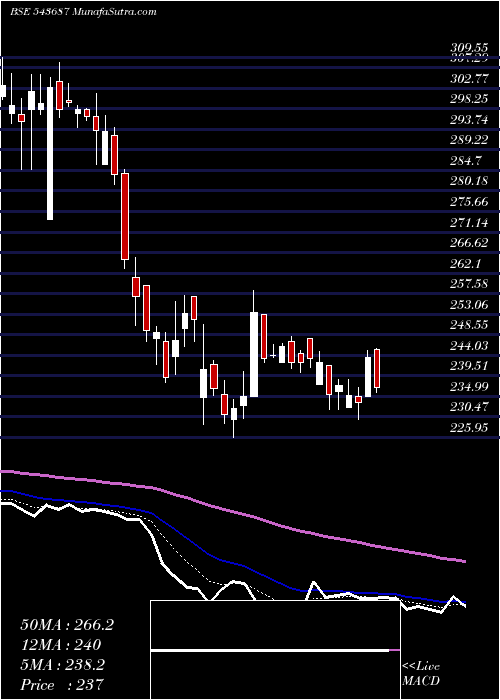
Task: Click the 253.06 price axis label
Action: pyautogui.click(x=469, y=304)
